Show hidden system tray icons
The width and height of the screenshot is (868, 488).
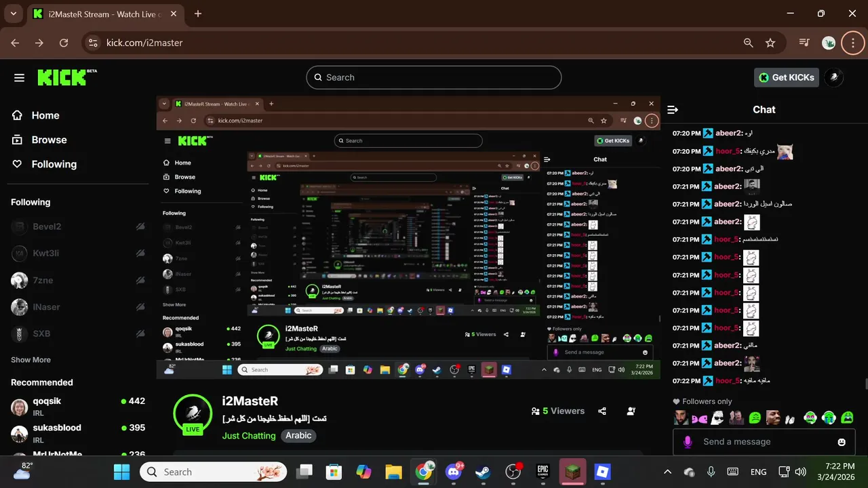(x=667, y=472)
